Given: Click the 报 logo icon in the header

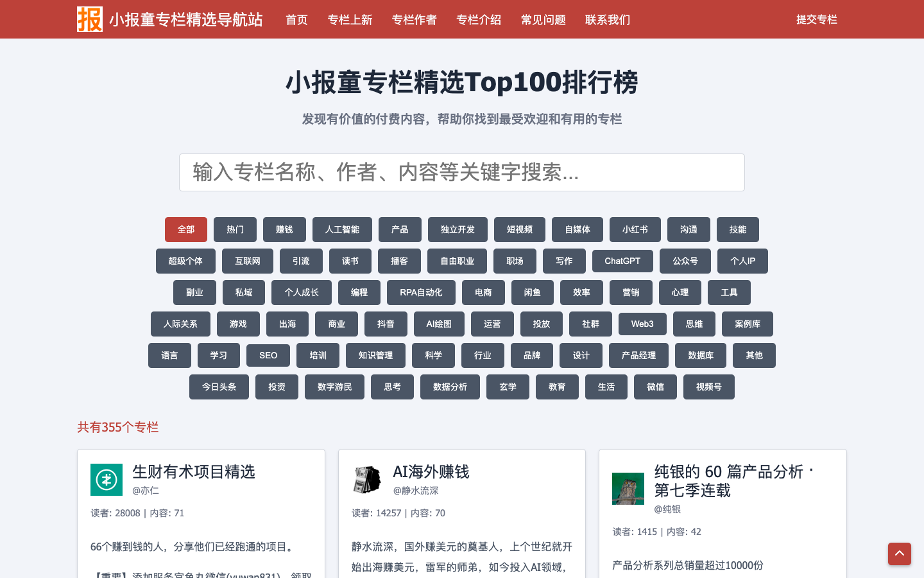Looking at the screenshot, I should (90, 19).
